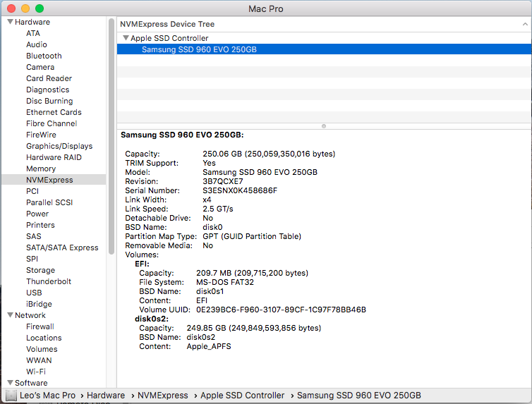View Storage information

(40, 270)
